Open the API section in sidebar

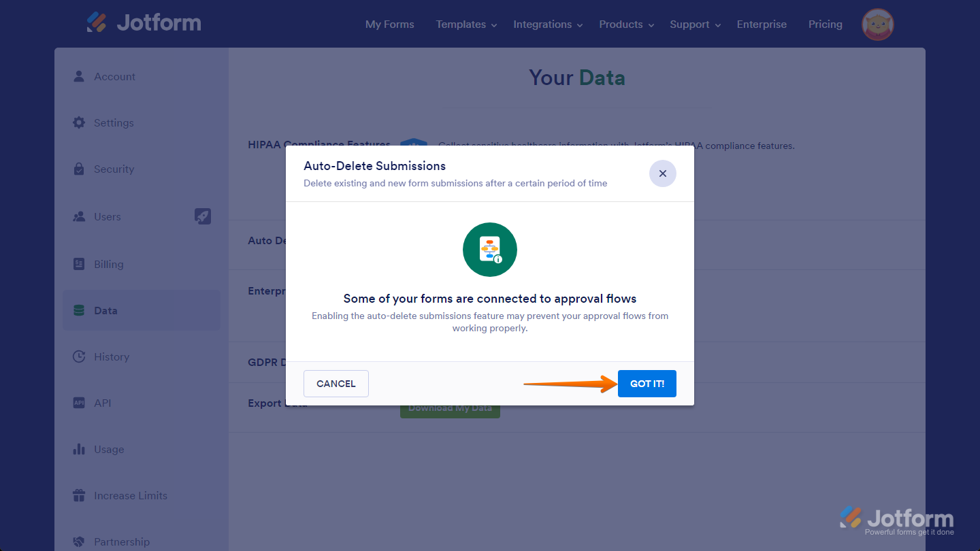coord(78,403)
